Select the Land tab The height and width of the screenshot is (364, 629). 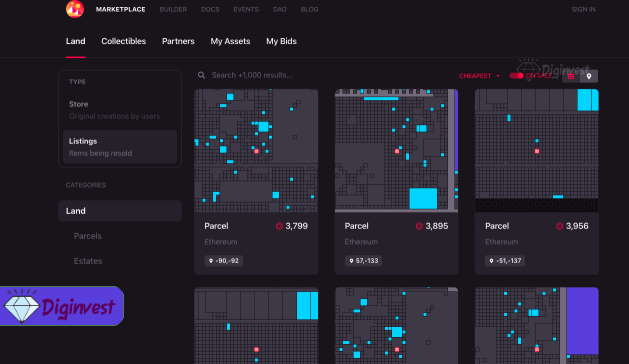pos(75,41)
